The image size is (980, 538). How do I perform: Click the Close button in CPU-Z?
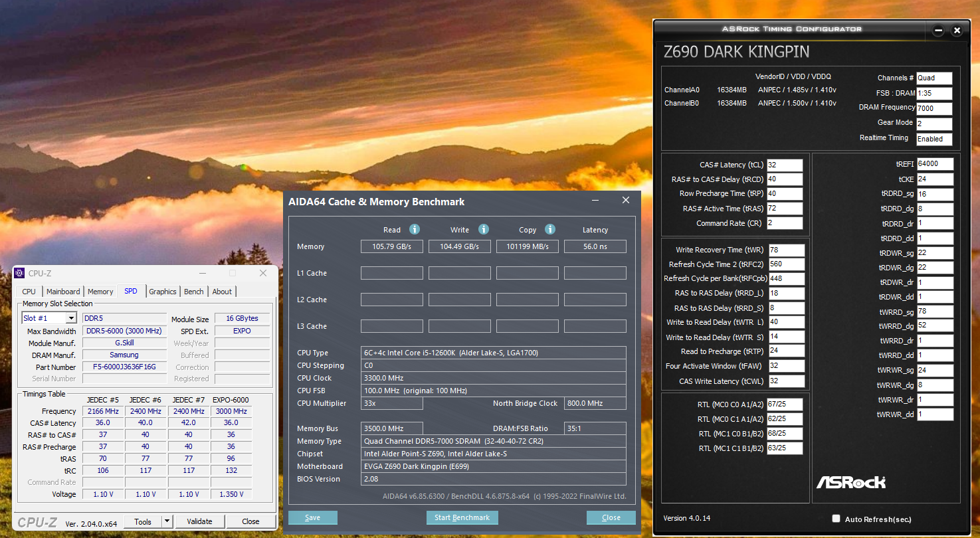coord(250,521)
